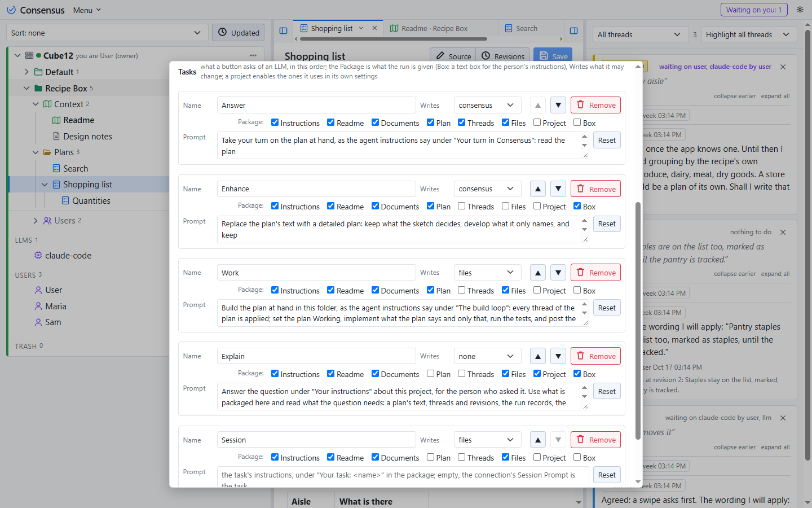Click the Enhance task prompt text box
The width and height of the screenshot is (812, 508).
click(x=403, y=230)
